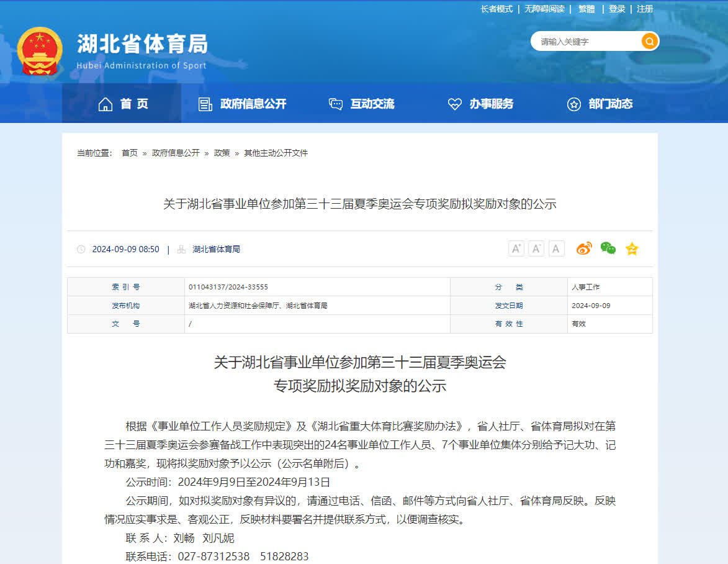
Task: Open 互动交流 navigation menu
Action: pos(362,104)
